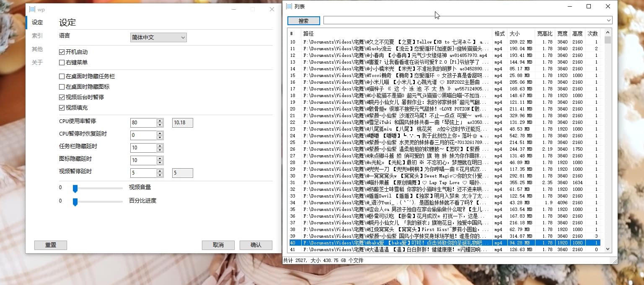Disable the 开机启动 checkbox
This screenshot has width=644, height=285.
point(62,52)
